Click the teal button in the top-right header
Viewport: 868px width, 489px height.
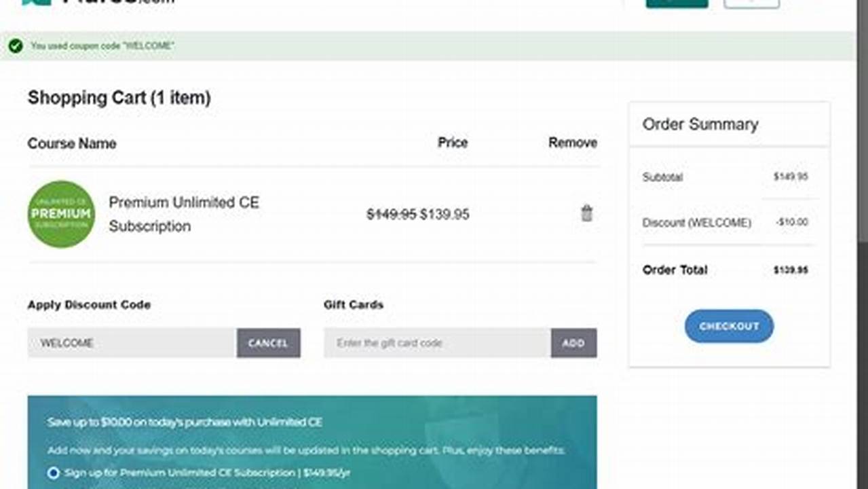pyautogui.click(x=676, y=2)
